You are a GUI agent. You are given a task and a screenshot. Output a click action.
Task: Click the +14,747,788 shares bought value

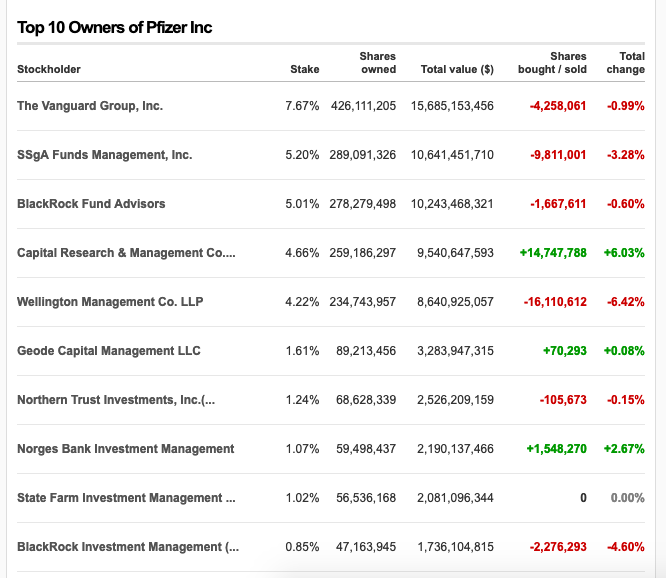click(x=553, y=253)
